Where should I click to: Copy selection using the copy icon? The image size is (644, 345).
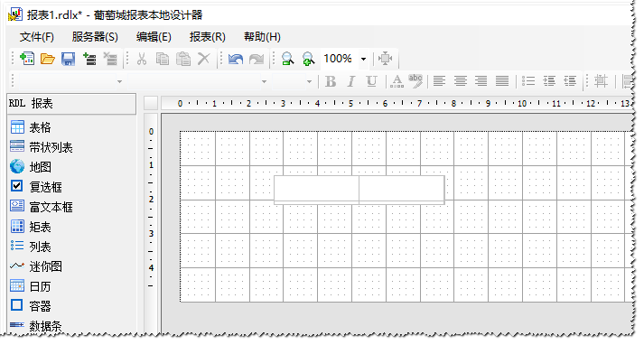(163, 59)
